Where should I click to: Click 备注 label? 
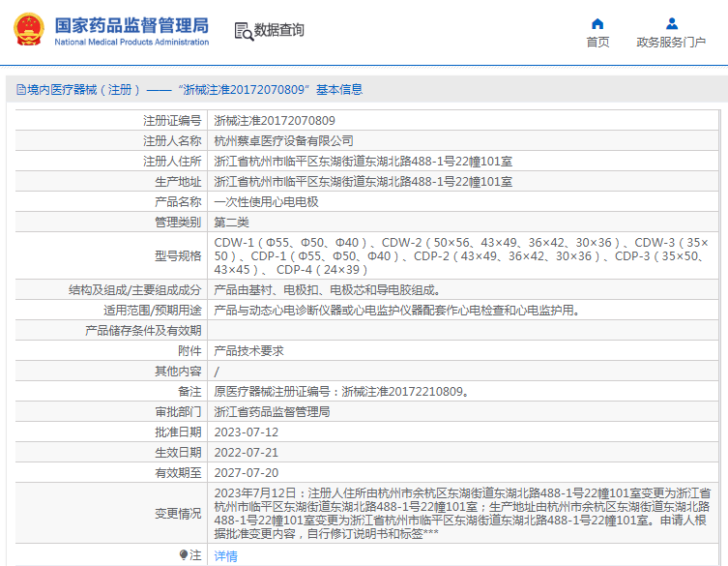189,392
